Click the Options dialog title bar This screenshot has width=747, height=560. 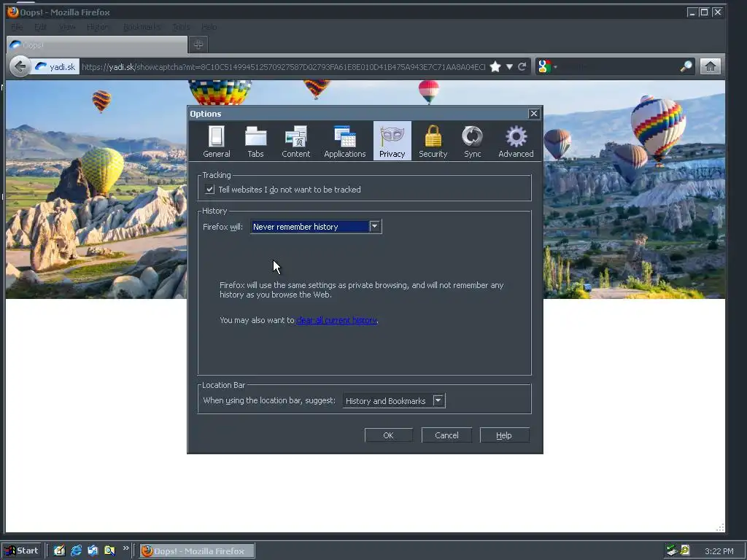click(357, 113)
